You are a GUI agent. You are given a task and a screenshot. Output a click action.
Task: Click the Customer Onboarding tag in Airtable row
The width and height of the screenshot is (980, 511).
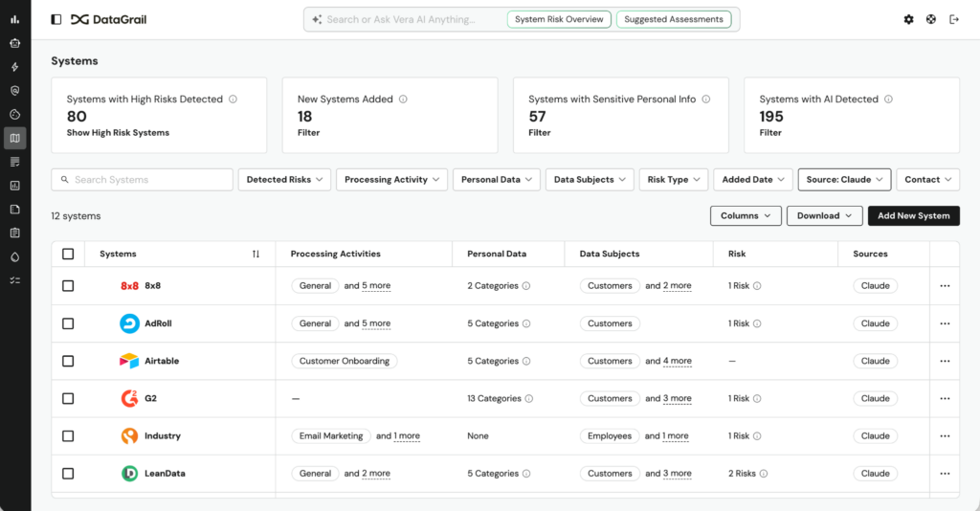345,361
